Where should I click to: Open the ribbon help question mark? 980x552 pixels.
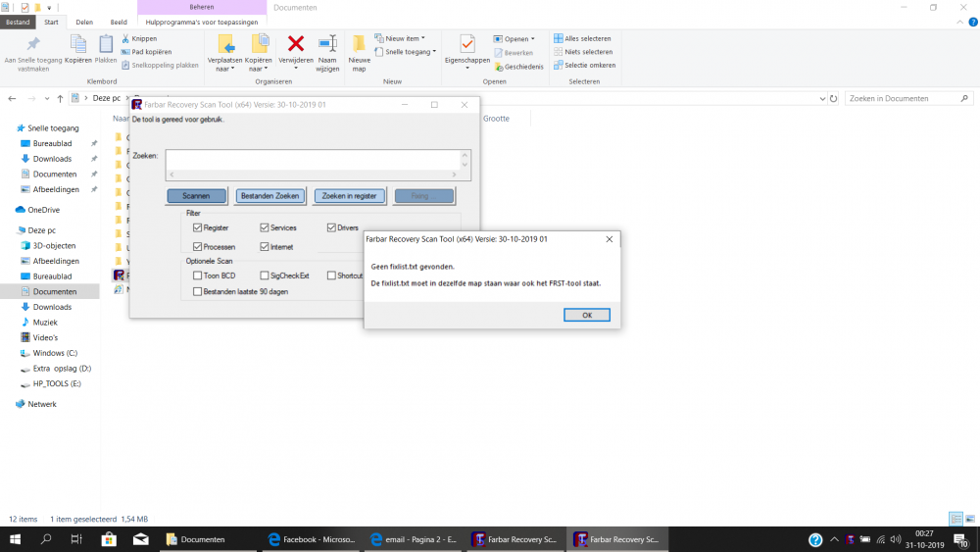pyautogui.click(x=973, y=22)
